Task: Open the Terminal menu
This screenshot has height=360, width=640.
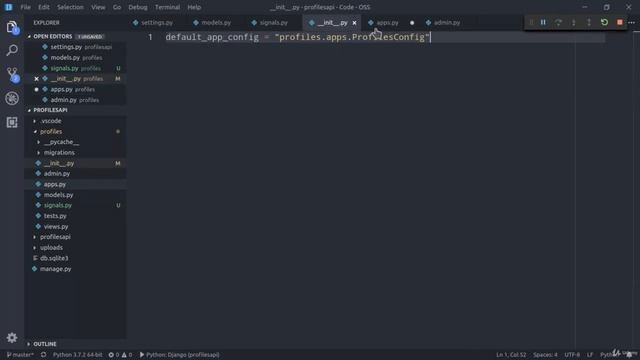Action: pyautogui.click(x=167, y=7)
